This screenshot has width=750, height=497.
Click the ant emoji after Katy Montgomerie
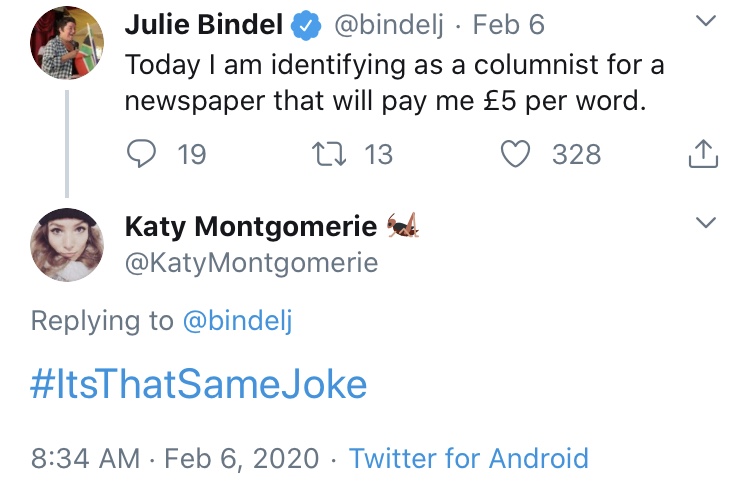pyautogui.click(x=403, y=225)
